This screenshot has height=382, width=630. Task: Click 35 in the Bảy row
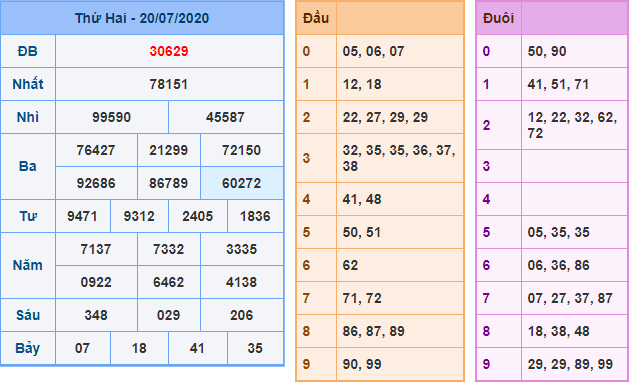[255, 348]
